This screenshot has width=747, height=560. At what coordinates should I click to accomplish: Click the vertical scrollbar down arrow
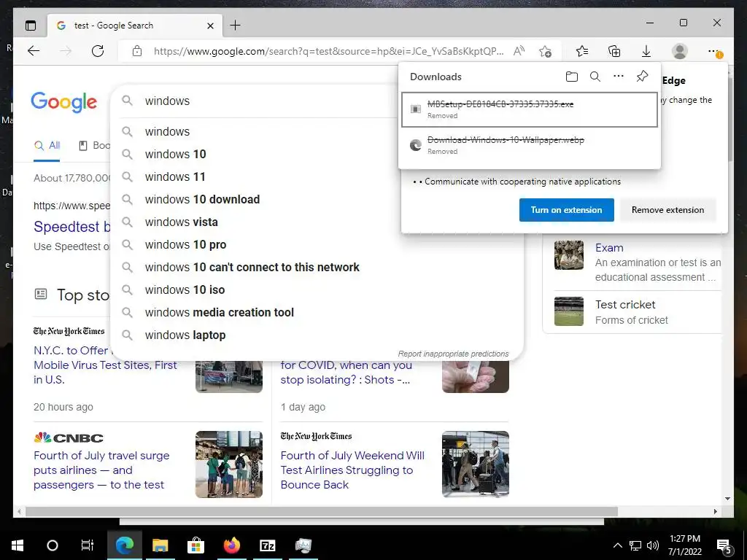pyautogui.click(x=728, y=499)
